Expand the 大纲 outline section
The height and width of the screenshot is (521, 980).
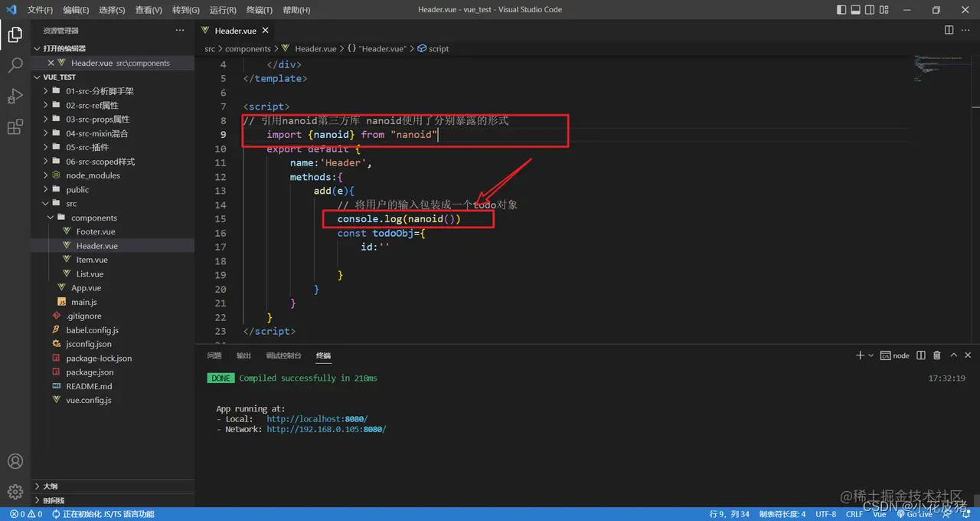tap(112, 486)
